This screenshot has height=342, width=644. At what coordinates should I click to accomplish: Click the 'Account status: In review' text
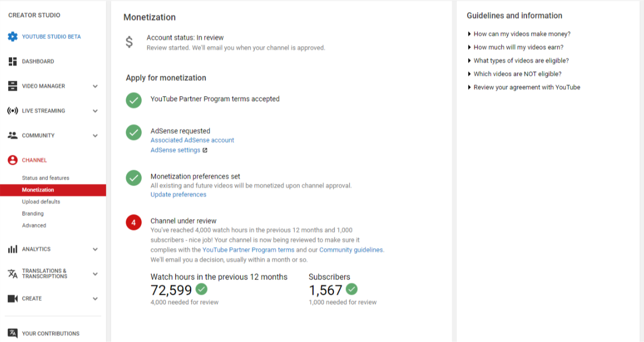[x=185, y=38]
